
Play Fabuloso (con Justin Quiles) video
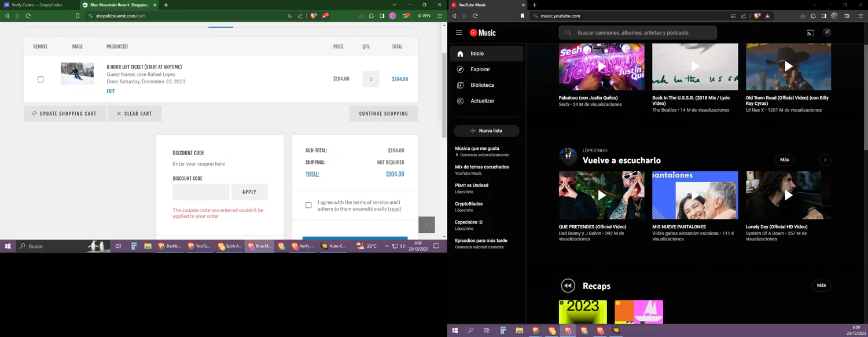[x=601, y=67]
